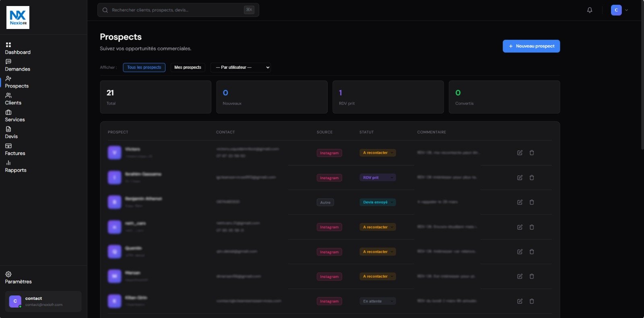This screenshot has width=644, height=318.
Task: Click the purple avatar in the Devis envoyé row
Action: point(114,202)
